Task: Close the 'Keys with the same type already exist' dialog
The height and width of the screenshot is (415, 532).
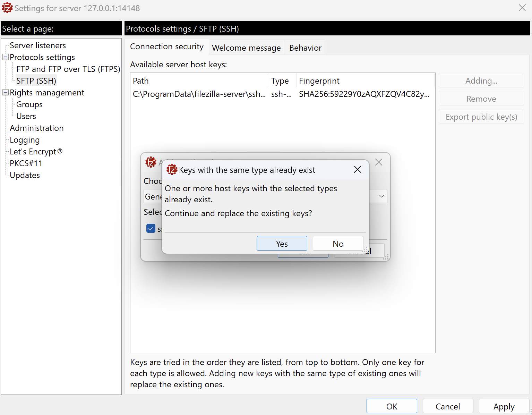Action: pos(358,169)
